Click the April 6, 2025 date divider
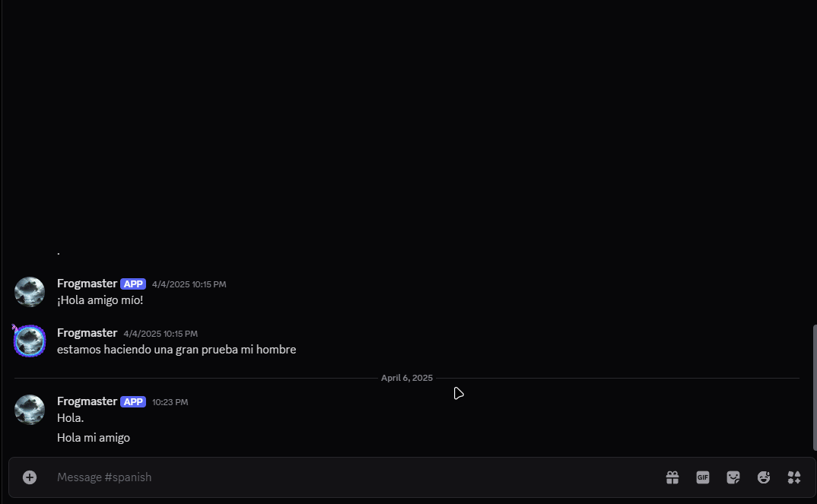817x504 pixels. 406,378
